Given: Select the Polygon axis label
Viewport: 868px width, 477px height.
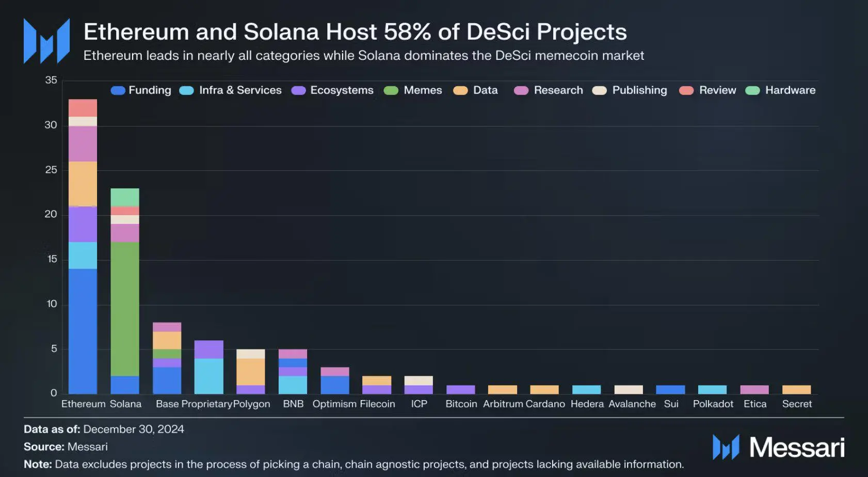Looking at the screenshot, I should coord(251,404).
